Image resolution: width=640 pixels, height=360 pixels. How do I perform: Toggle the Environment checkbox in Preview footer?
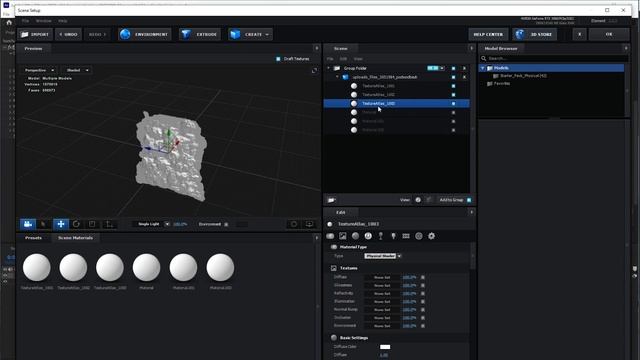click(227, 224)
